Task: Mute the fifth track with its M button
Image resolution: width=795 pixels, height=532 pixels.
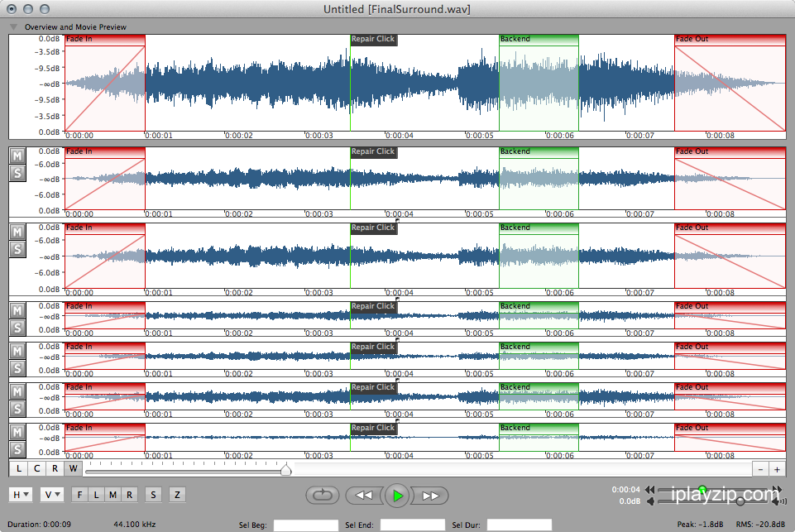Action: tap(17, 392)
